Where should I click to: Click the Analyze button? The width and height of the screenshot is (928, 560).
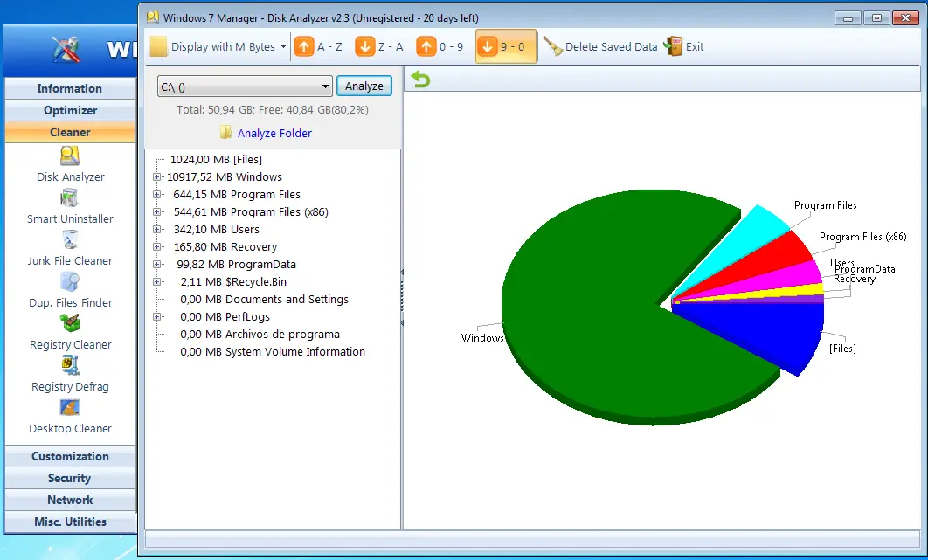coord(364,86)
